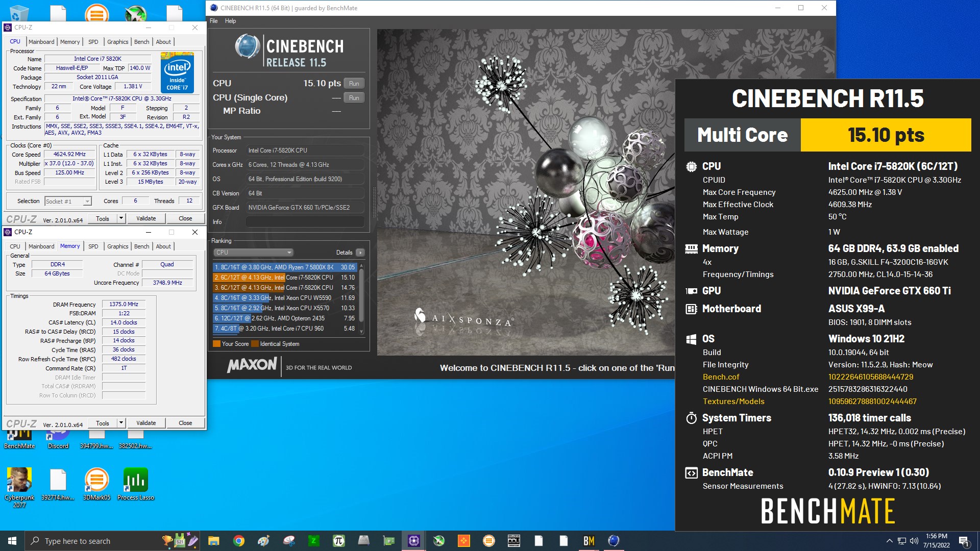Expand Tools arrow in lower CPU-Z window
The height and width of the screenshot is (551, 980).
[x=121, y=423]
